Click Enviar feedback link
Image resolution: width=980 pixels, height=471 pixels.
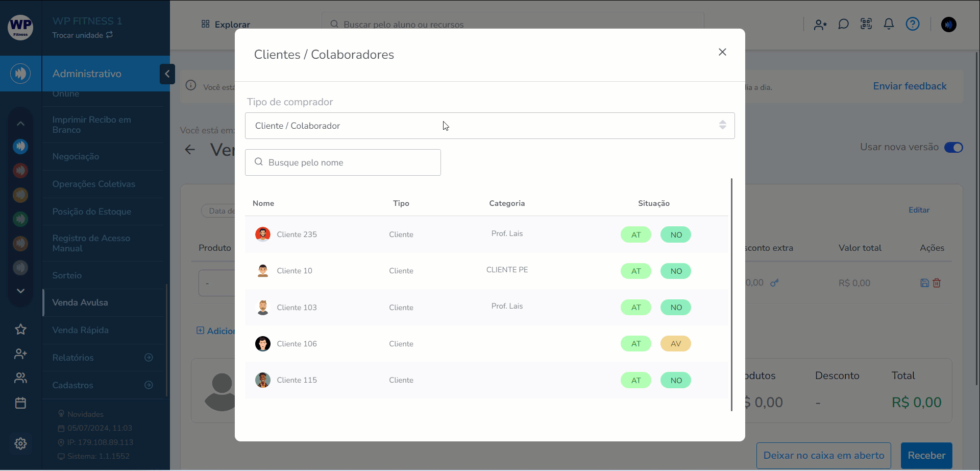(910, 86)
